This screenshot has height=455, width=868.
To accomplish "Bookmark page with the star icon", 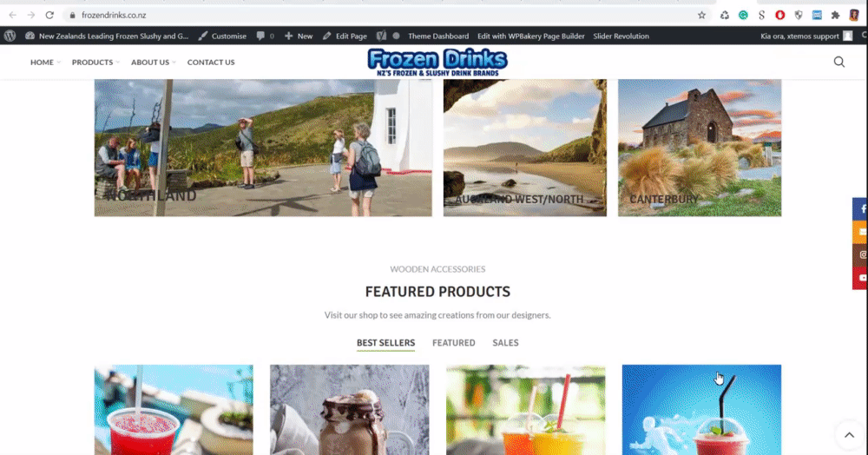I will 701,15.
